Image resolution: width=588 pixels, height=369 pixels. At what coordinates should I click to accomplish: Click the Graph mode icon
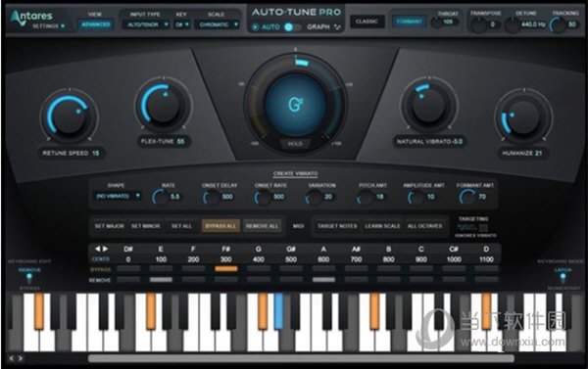[x=337, y=27]
